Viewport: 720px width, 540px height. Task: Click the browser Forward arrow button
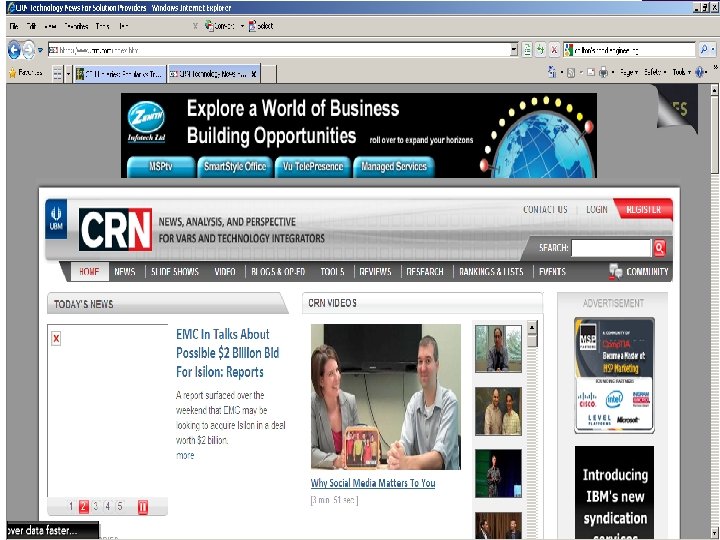[x=28, y=50]
